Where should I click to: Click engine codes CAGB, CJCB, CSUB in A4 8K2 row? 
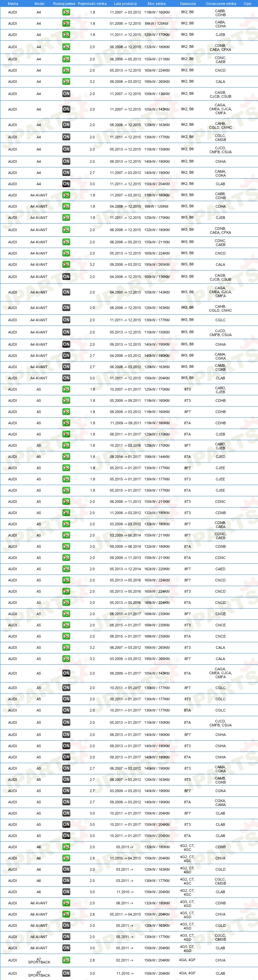tap(220, 95)
